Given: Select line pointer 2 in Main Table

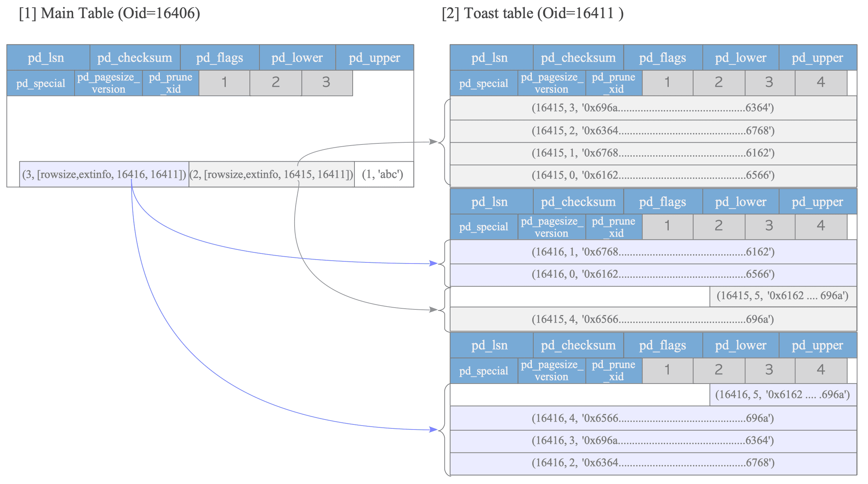Looking at the screenshot, I should coord(276,83).
